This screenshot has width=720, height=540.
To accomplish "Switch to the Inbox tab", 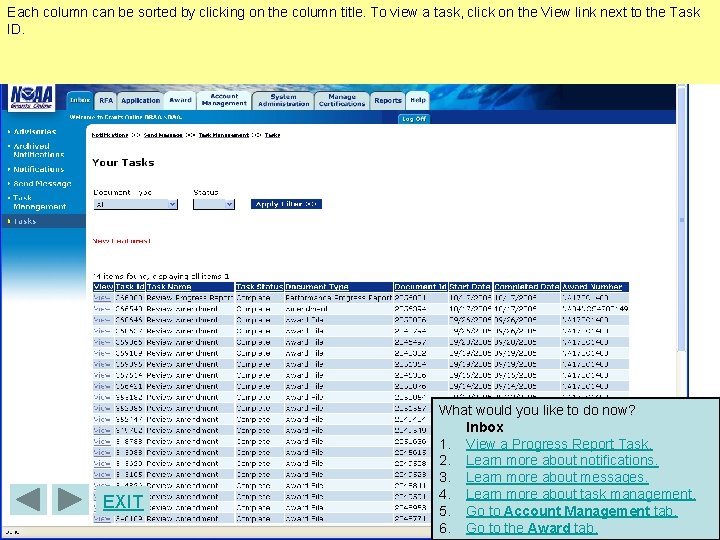I will [x=80, y=100].
